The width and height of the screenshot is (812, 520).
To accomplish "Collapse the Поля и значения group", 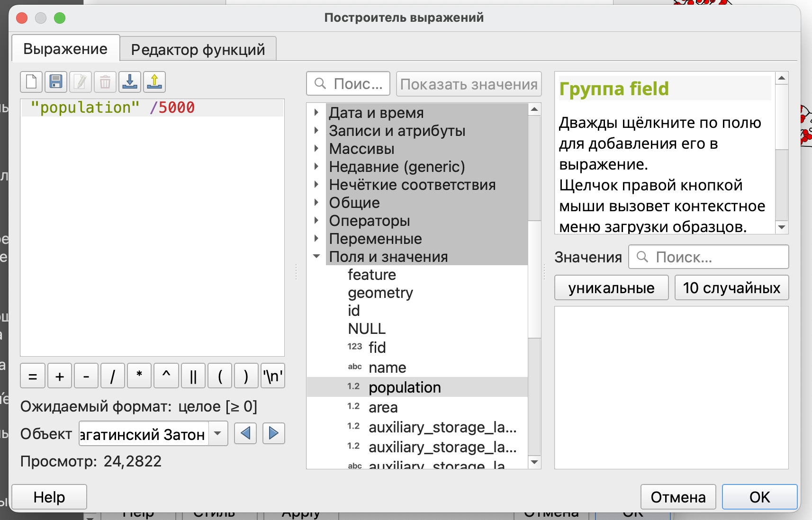I will pos(316,256).
